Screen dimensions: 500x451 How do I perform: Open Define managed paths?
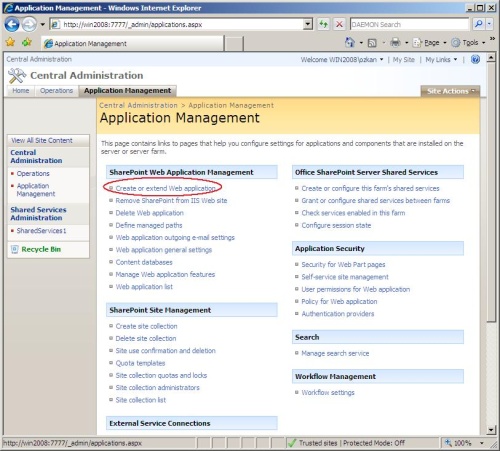click(149, 225)
